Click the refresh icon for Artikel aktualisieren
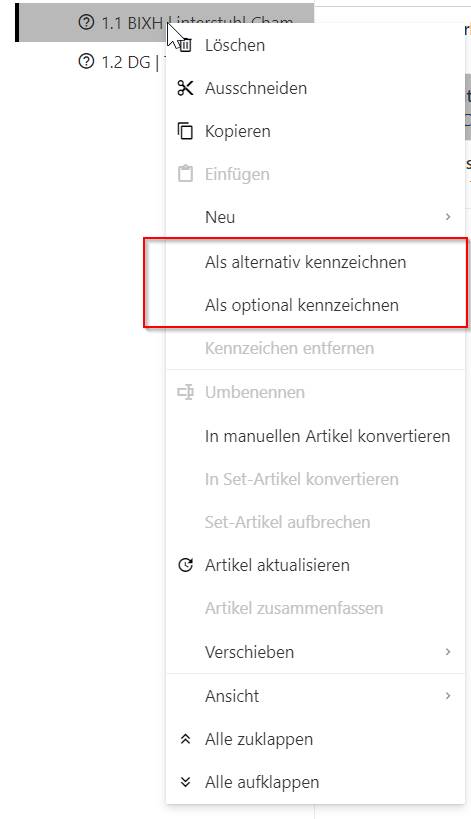Viewport: 471px width, 819px height. click(x=185, y=565)
